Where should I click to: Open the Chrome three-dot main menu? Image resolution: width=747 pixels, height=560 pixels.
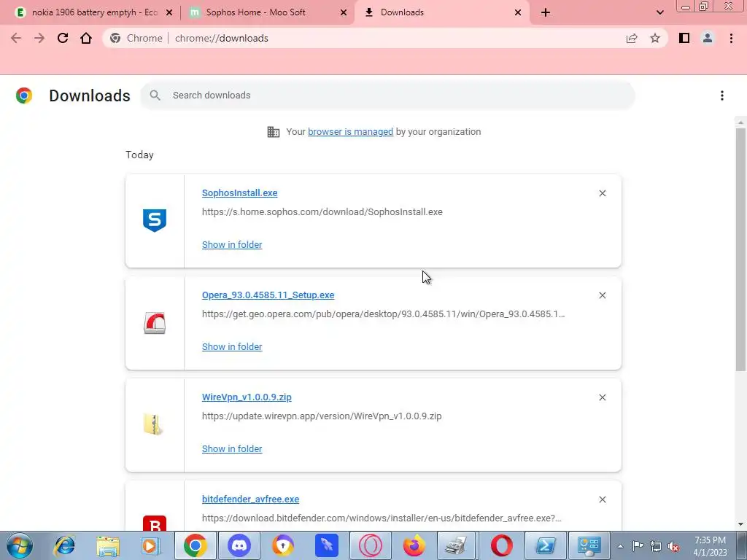click(x=731, y=38)
